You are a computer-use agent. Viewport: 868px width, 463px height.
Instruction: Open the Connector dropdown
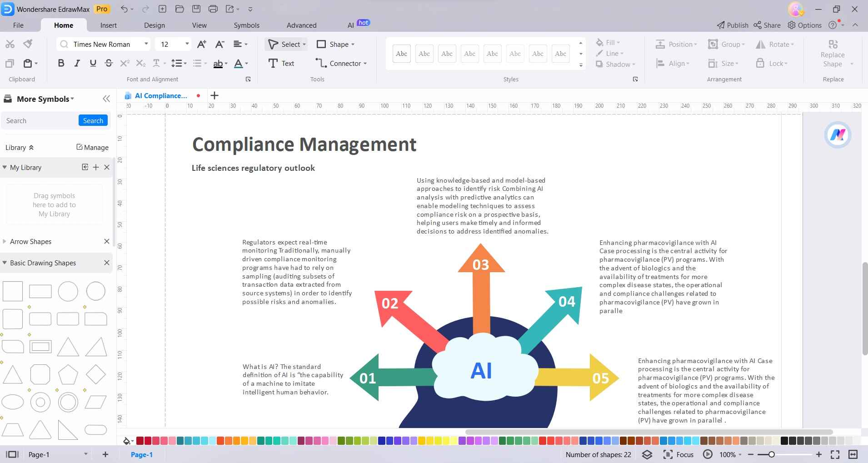coord(365,63)
